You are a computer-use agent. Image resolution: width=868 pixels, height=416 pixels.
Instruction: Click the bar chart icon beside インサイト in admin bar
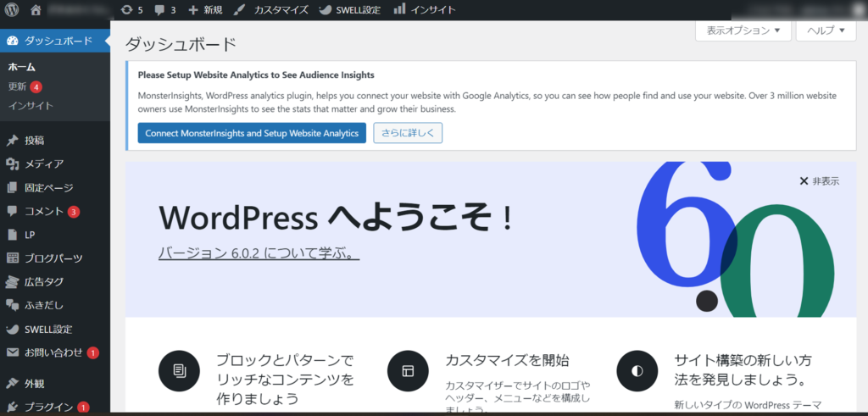point(400,8)
